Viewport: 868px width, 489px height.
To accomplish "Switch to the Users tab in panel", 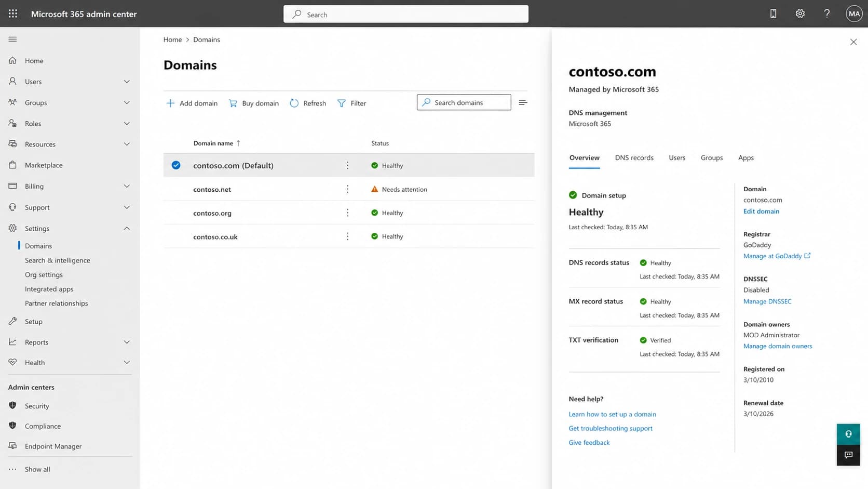I will 677,157.
